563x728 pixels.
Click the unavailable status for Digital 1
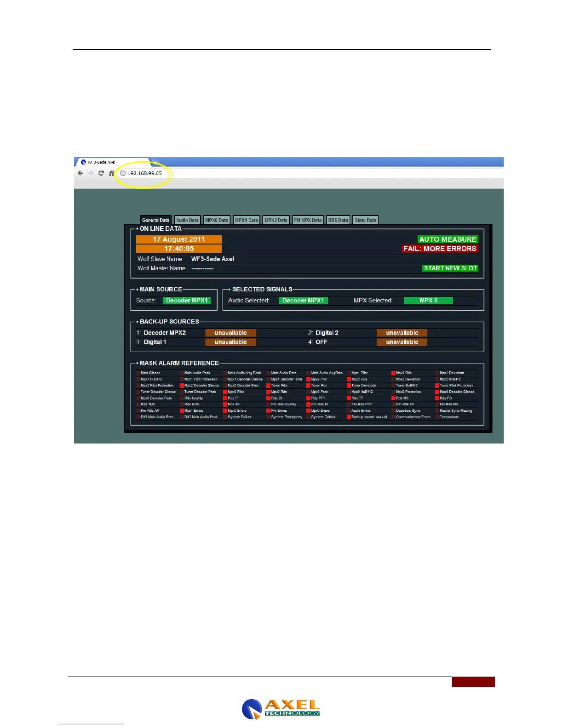point(230,342)
